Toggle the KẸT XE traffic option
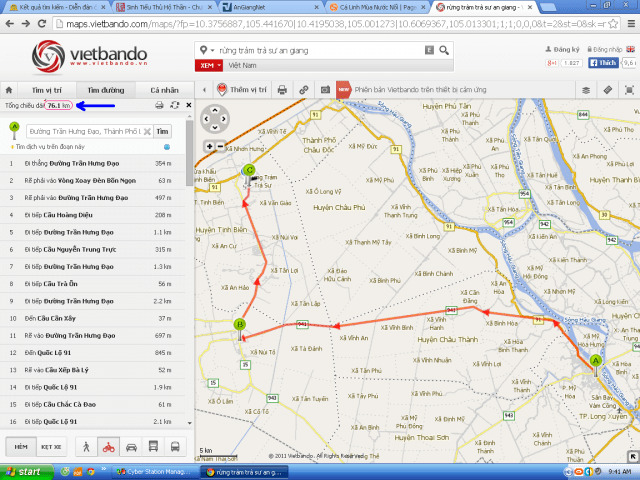 (51, 447)
